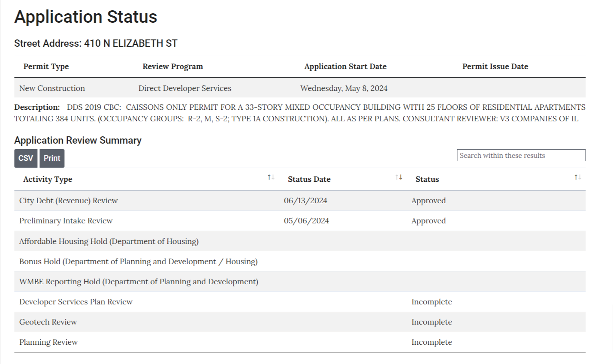
Task: Select the 06/13/2024 status date
Action: click(305, 201)
